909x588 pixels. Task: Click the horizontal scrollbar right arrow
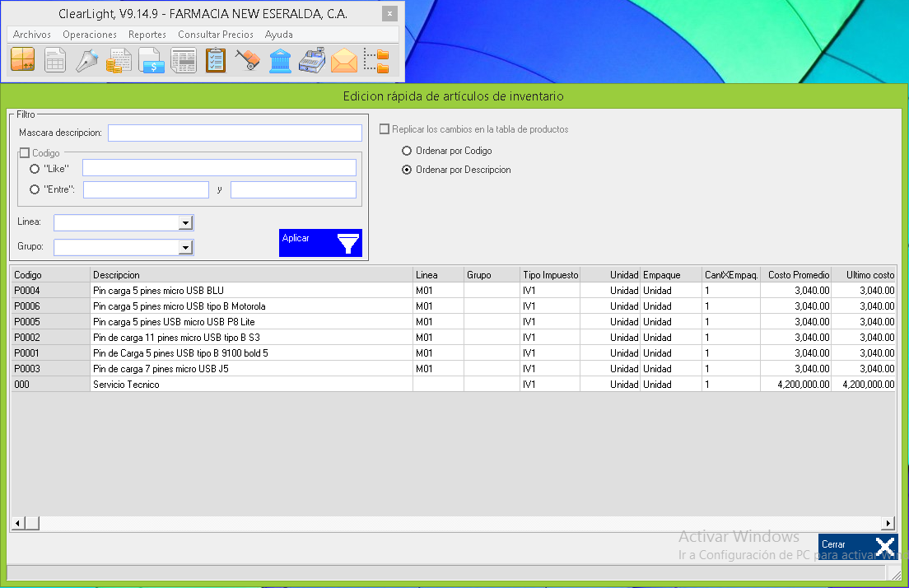pyautogui.click(x=888, y=524)
